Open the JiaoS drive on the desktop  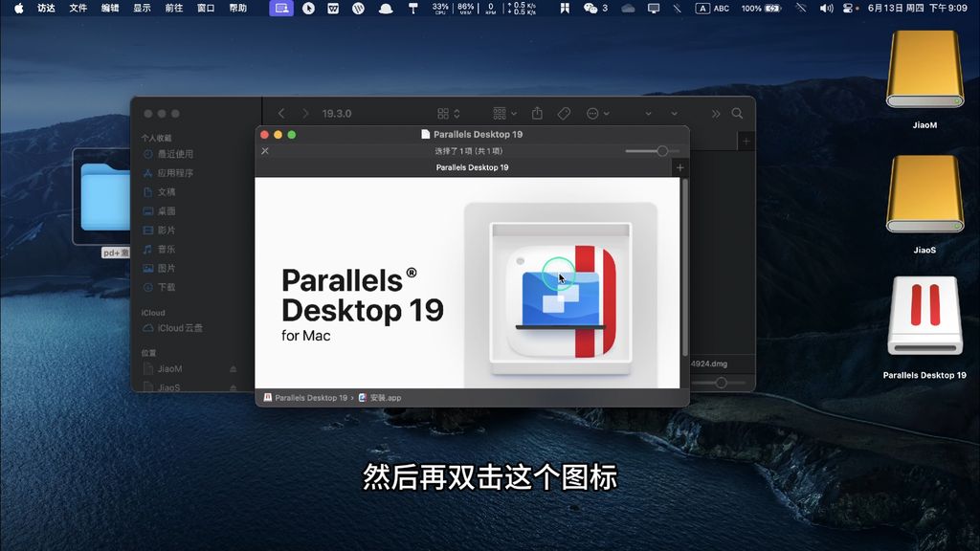[x=924, y=194]
